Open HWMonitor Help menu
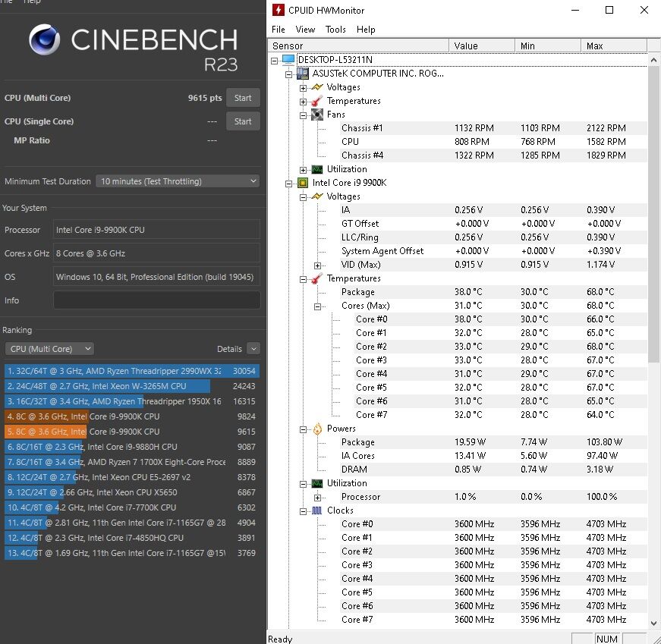Screen dimensions: 661x644 click(366, 30)
